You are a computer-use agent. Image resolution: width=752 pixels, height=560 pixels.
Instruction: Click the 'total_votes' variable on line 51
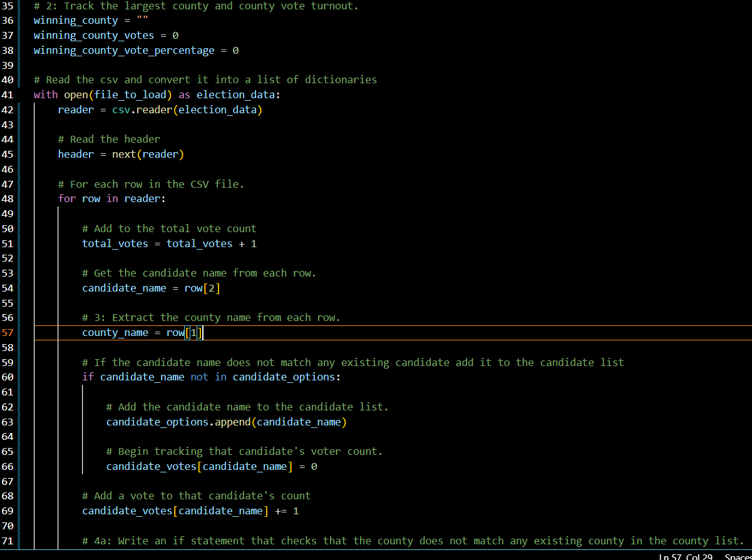coord(115,243)
